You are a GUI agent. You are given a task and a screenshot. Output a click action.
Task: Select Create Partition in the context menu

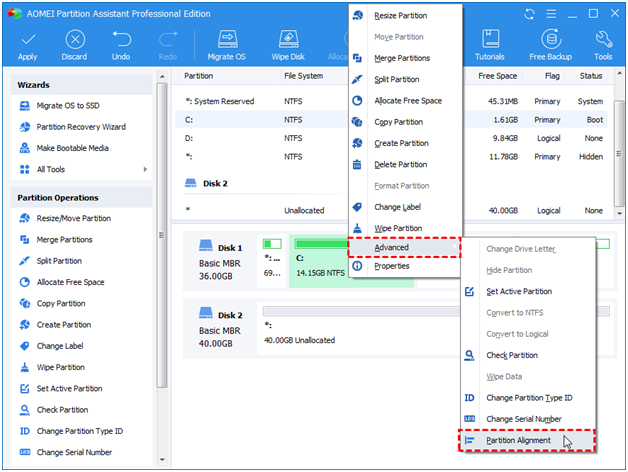click(405, 143)
